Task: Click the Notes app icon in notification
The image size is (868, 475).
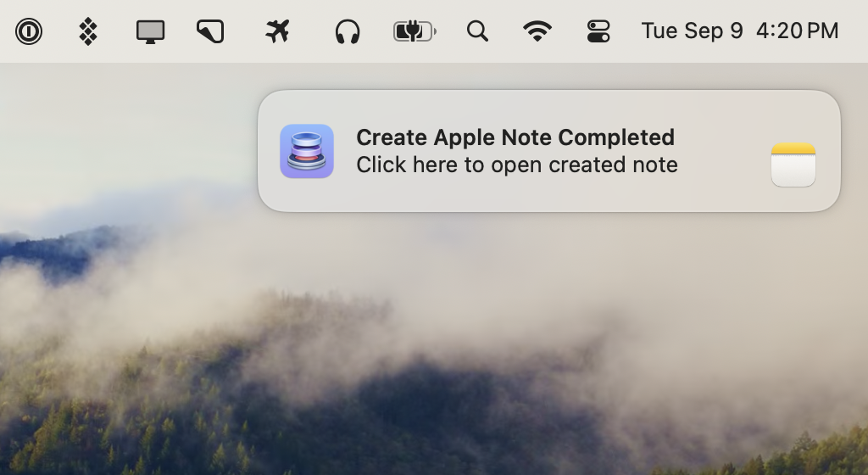Action: (x=793, y=165)
